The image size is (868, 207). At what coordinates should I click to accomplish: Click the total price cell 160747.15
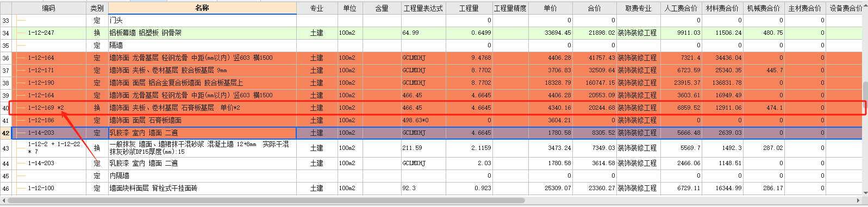pyautogui.click(x=595, y=83)
